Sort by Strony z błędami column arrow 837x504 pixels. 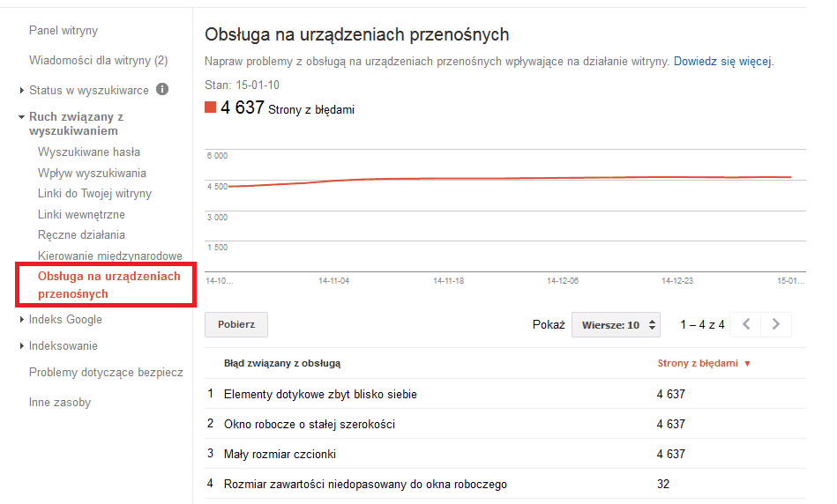[x=748, y=363]
